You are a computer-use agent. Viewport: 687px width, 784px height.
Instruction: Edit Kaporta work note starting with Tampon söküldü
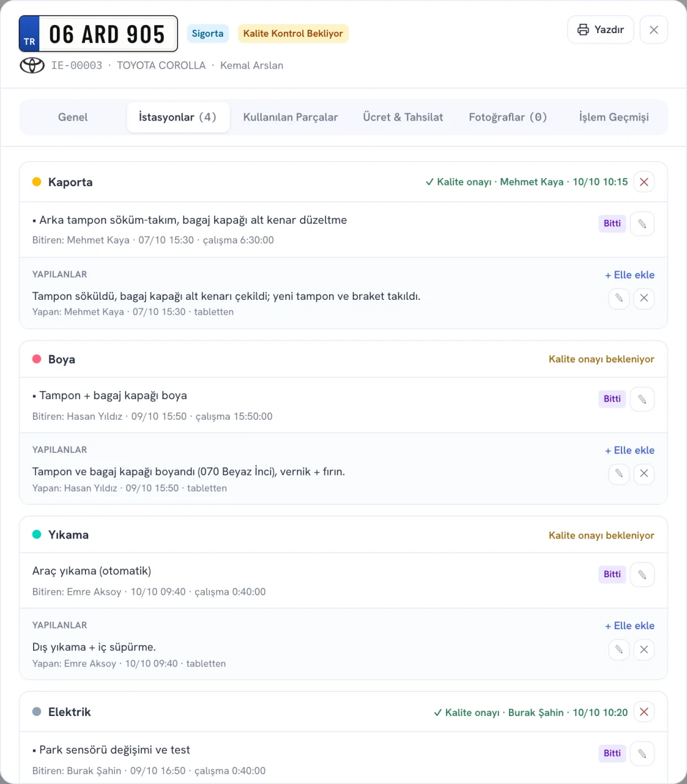coord(619,298)
